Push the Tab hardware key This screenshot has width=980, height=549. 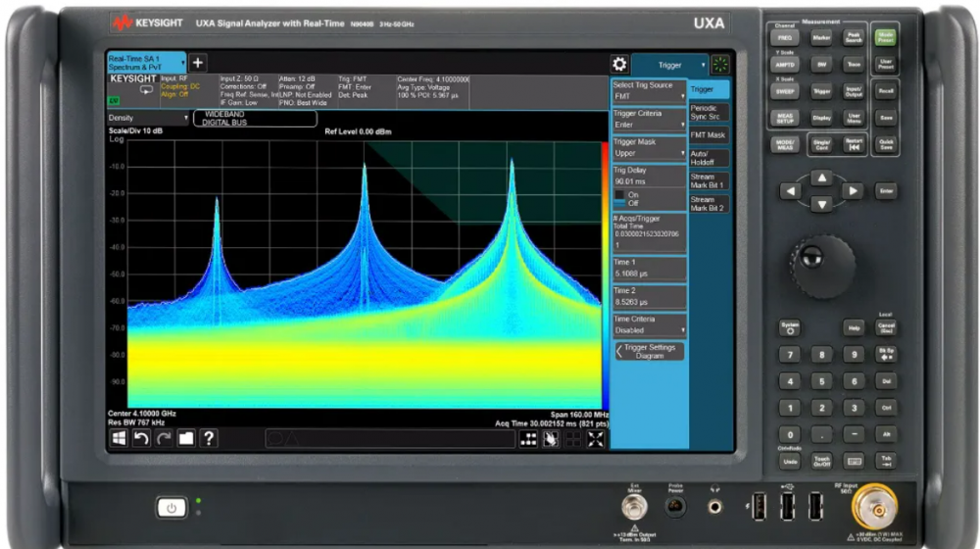[x=886, y=462]
